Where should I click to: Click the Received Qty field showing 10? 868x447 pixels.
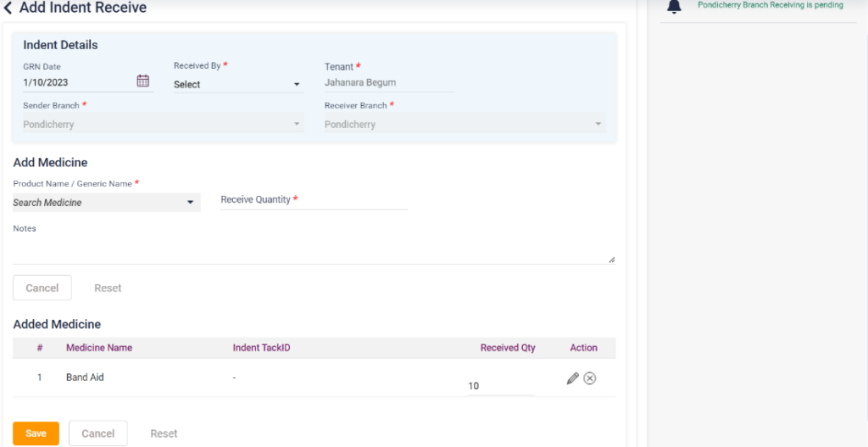[500, 386]
